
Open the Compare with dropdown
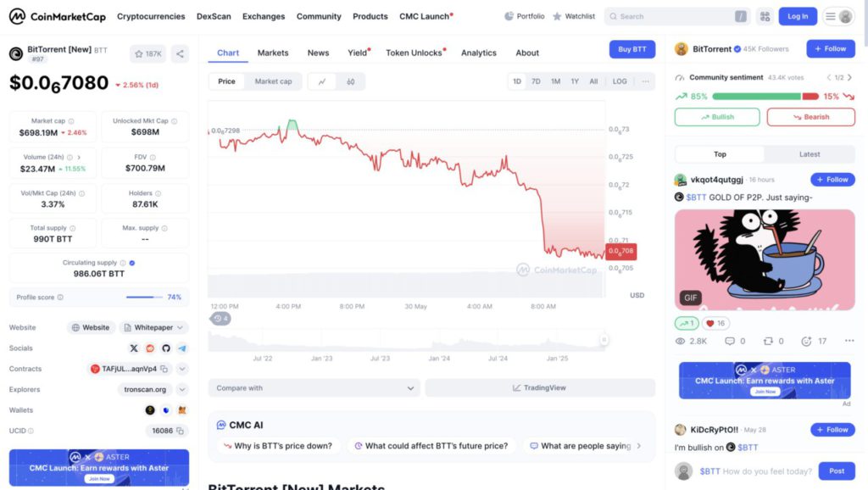314,388
